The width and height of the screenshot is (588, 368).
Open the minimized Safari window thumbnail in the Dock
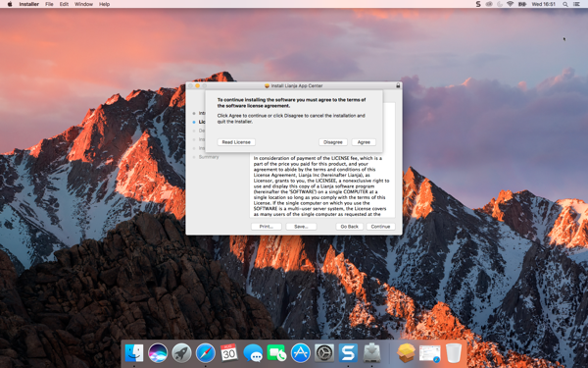430,353
